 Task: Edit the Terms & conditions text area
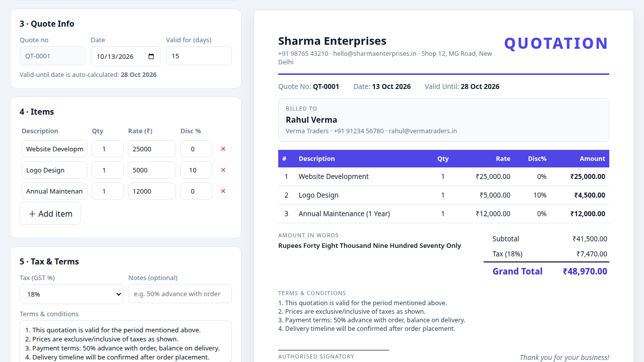tap(126, 342)
